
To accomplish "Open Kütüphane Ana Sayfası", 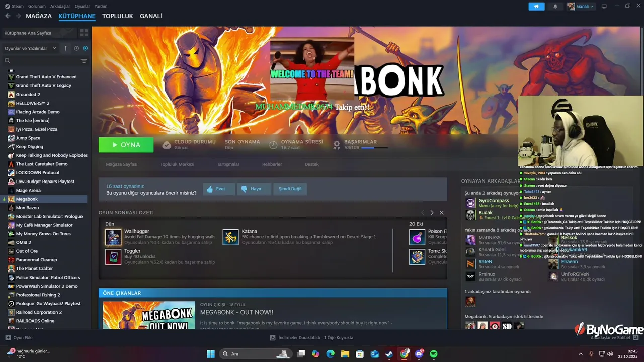I will click(39, 33).
